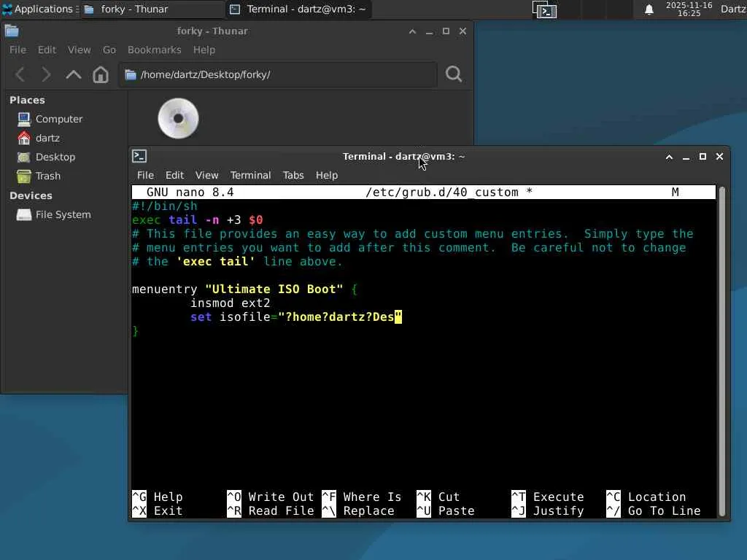Viewport: 747px width, 560px height.
Task: Open Thunar Edit menu
Action: coord(47,50)
